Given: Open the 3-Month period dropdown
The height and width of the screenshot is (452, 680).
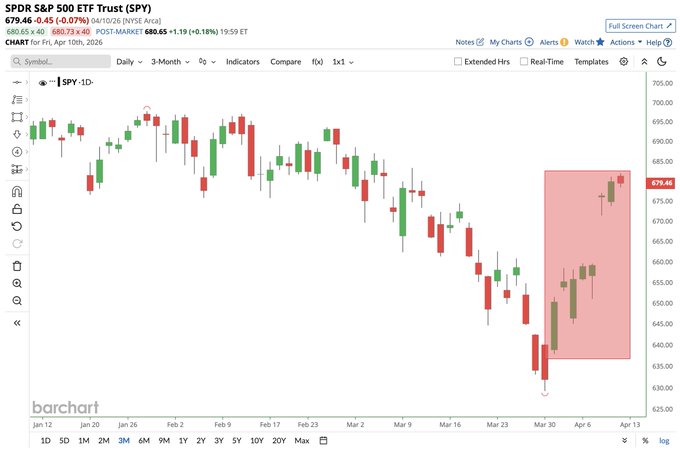Looking at the screenshot, I should point(170,62).
